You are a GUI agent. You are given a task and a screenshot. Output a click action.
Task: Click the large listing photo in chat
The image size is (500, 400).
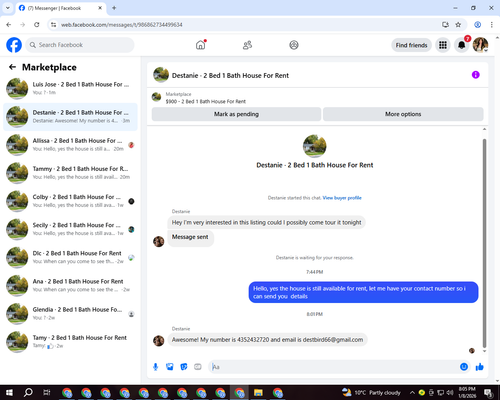315,146
